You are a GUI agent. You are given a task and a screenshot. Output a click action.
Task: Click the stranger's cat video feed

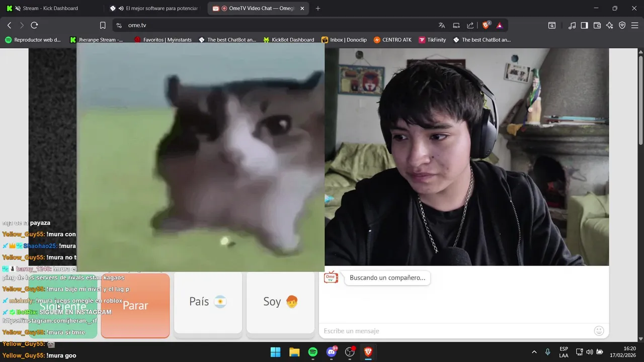(200, 157)
